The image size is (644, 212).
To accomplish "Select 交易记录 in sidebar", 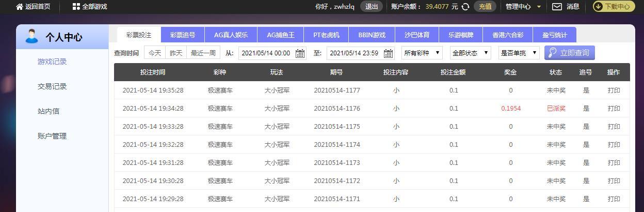I will (x=52, y=86).
